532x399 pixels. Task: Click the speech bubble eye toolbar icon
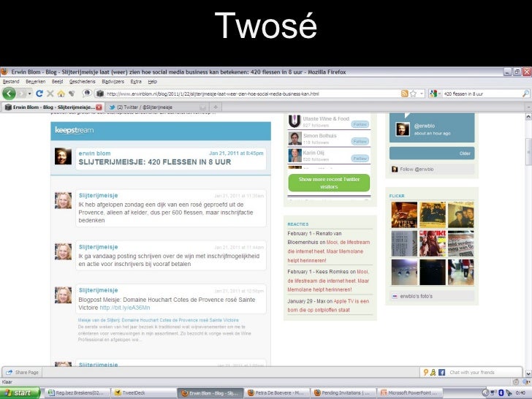pos(87,93)
